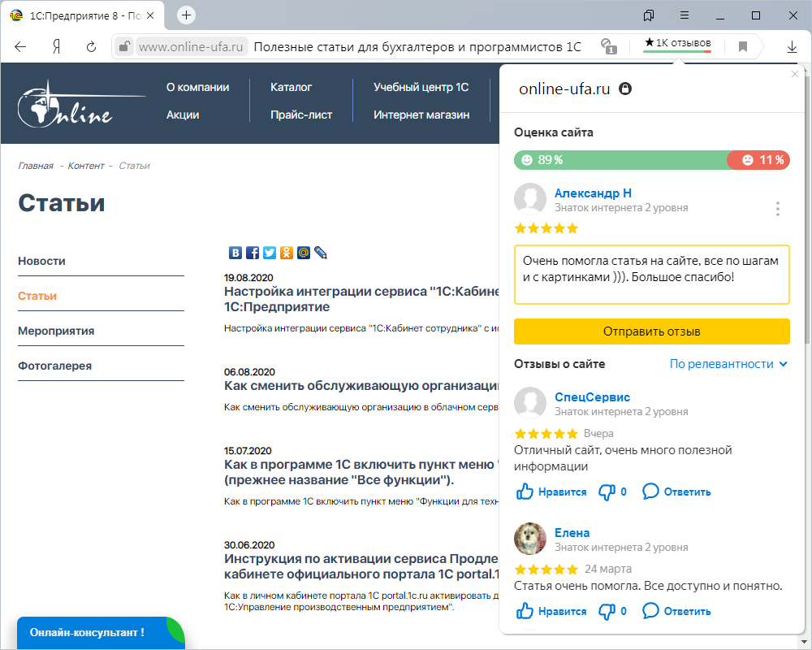The image size is (812, 650).
Task: Open СпецСервис user profile link
Action: pos(592,397)
